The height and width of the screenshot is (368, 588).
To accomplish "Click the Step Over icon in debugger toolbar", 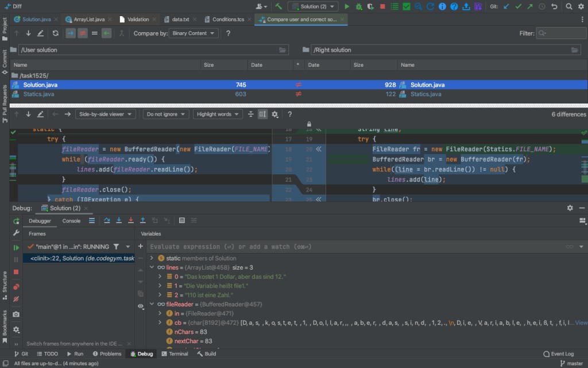I will (x=106, y=220).
